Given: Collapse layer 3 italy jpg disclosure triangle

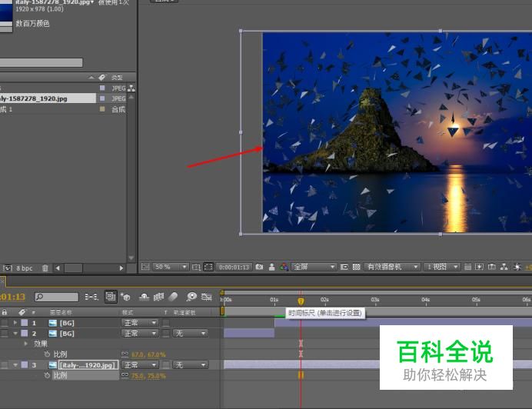Looking at the screenshot, I should (15, 365).
